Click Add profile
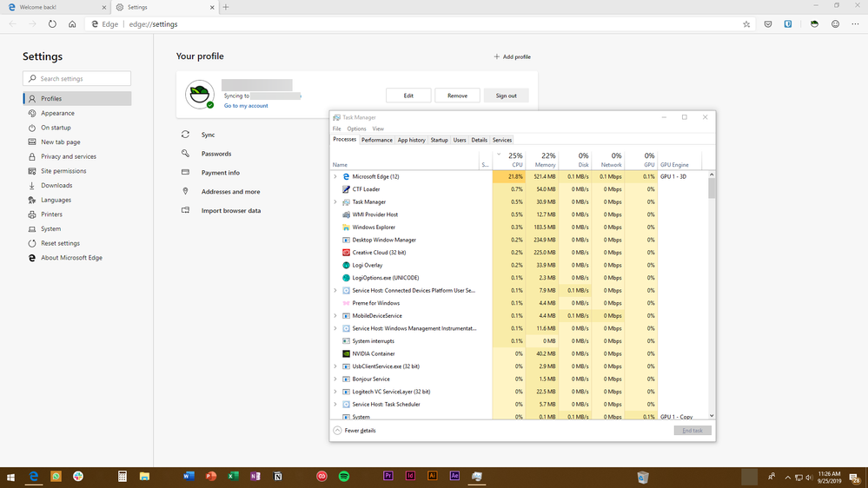 tap(512, 56)
